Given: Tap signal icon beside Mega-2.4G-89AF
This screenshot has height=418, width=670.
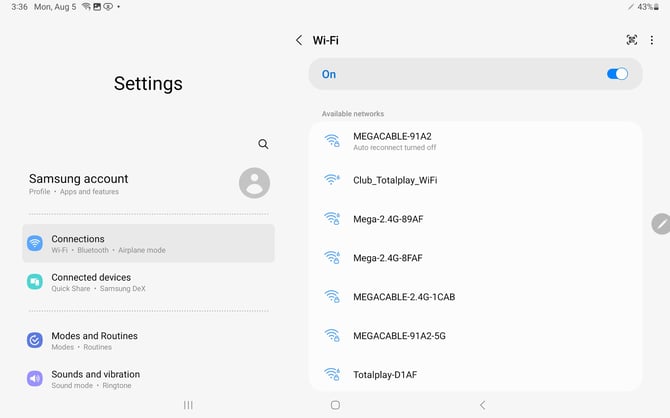Looking at the screenshot, I should (x=332, y=218).
